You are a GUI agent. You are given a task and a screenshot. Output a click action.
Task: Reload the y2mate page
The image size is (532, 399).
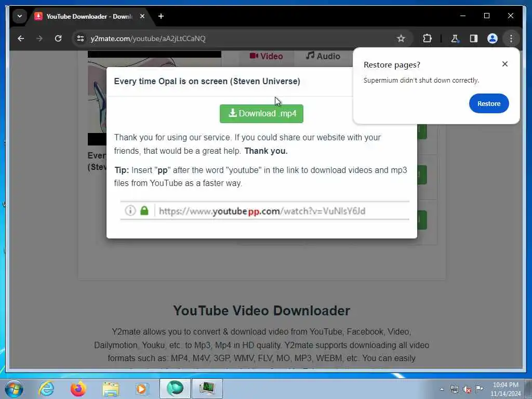[x=58, y=38]
